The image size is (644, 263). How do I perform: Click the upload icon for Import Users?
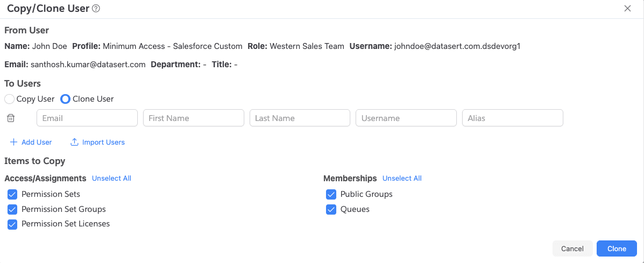click(75, 142)
